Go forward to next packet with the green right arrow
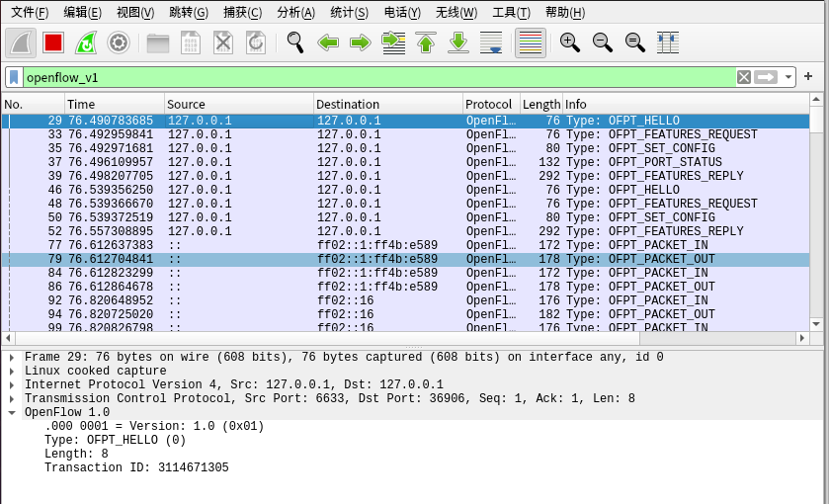This screenshot has width=829, height=504. point(361,42)
